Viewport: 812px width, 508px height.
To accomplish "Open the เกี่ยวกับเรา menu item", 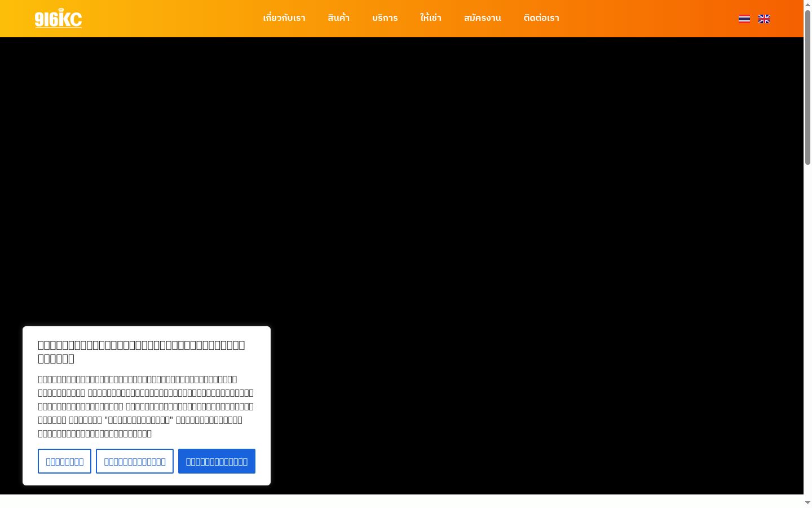I will point(284,18).
